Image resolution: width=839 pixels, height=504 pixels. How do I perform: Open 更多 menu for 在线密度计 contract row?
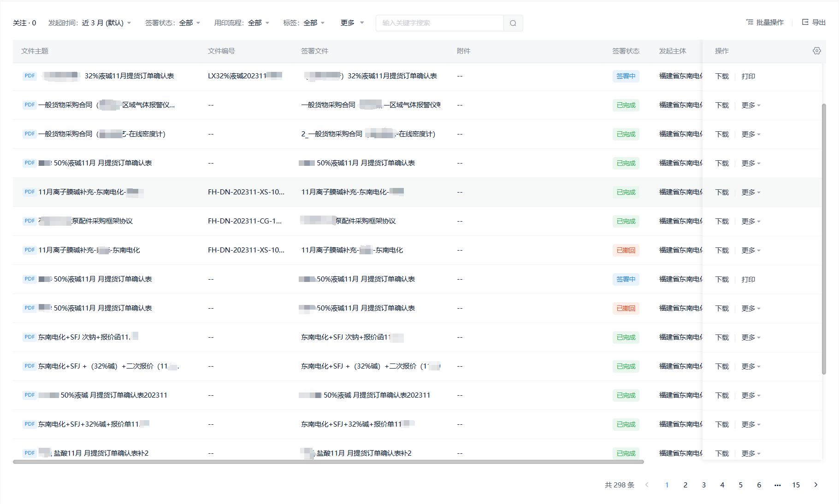750,134
